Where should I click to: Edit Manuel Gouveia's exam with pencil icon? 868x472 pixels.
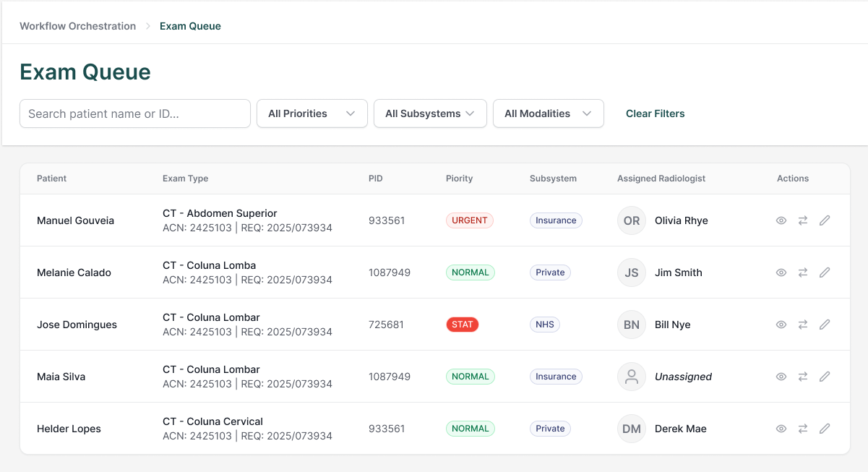(x=825, y=220)
